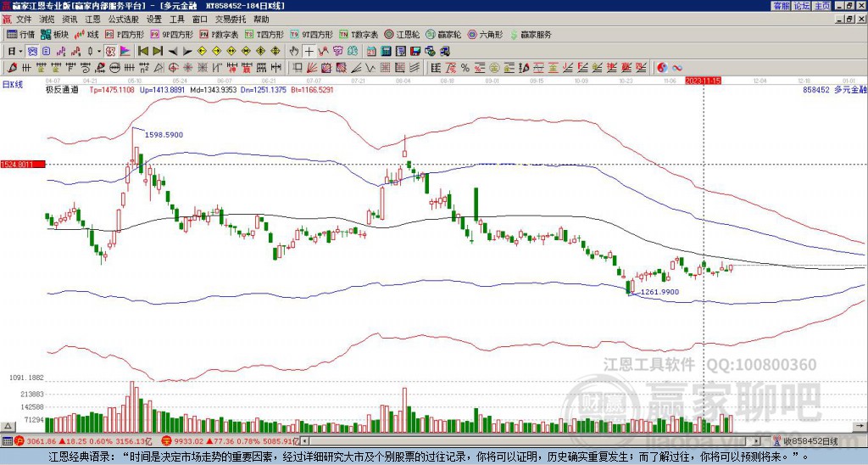Image resolution: width=868 pixels, height=465 pixels.
Task: Click the 客服 customer service link
Action: tap(781, 6)
